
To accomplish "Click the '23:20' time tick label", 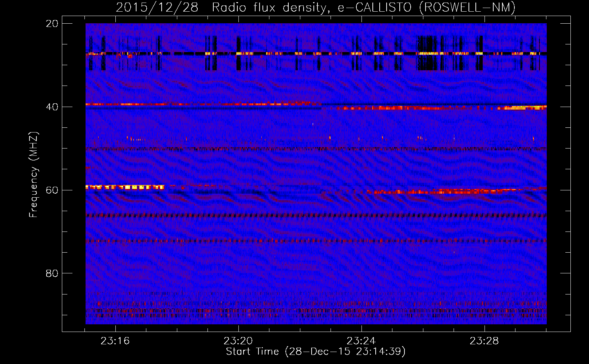I will (238, 341).
